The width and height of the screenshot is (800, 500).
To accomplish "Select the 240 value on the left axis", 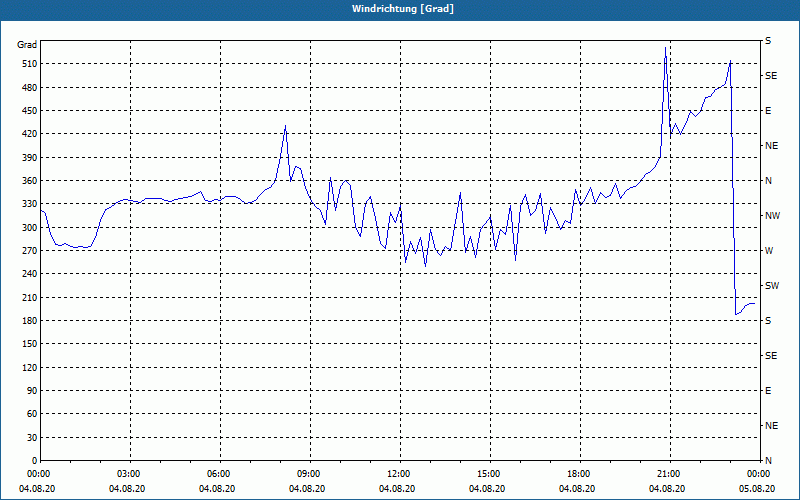I will [29, 274].
